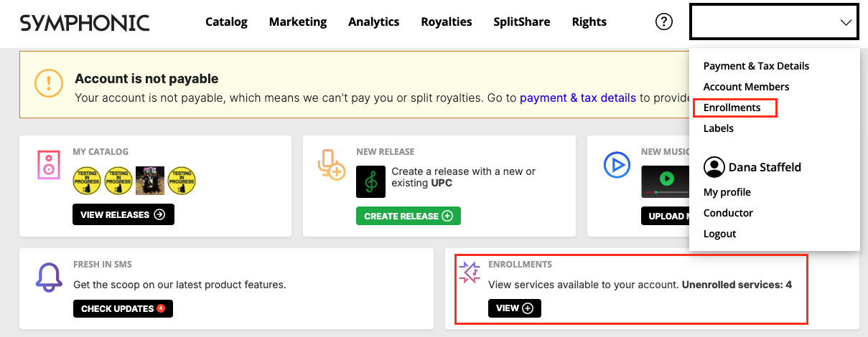Click the 'Unenrolled services: 4' text

[x=737, y=285]
